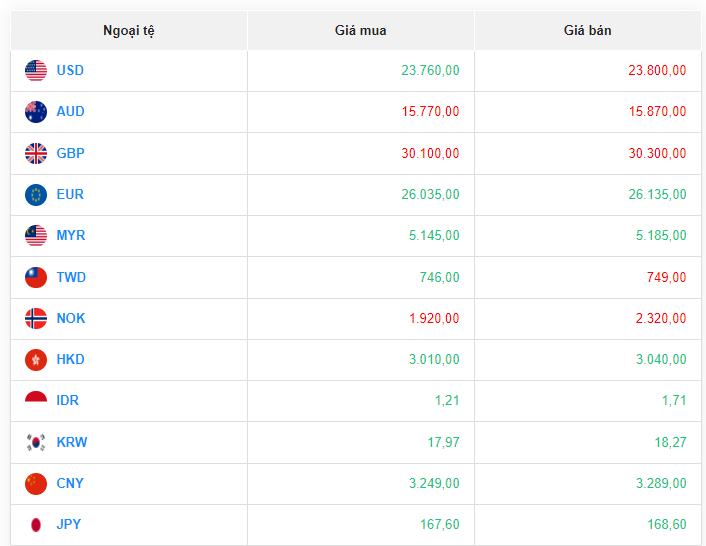Click the European Union flag icon
Image resolution: width=706 pixels, height=546 pixels.
(36, 195)
